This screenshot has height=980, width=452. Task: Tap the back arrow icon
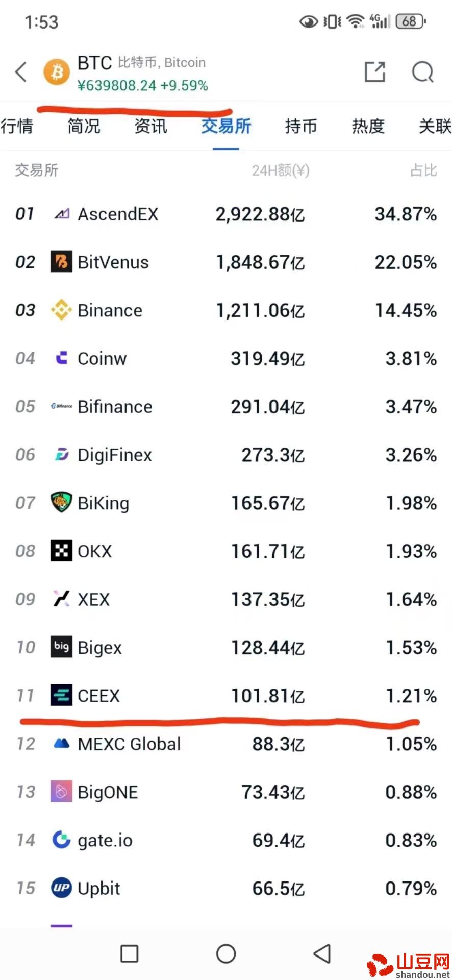click(21, 72)
